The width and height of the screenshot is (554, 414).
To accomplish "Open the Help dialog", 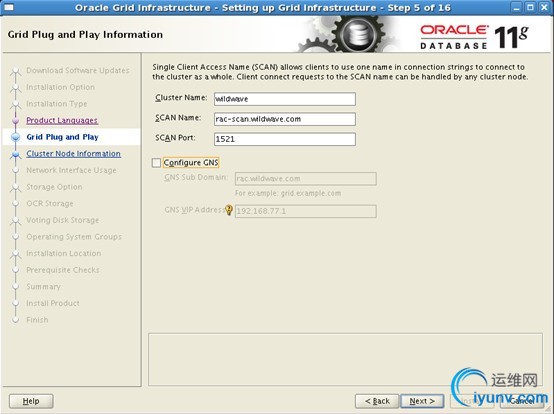I will pyautogui.click(x=31, y=401).
